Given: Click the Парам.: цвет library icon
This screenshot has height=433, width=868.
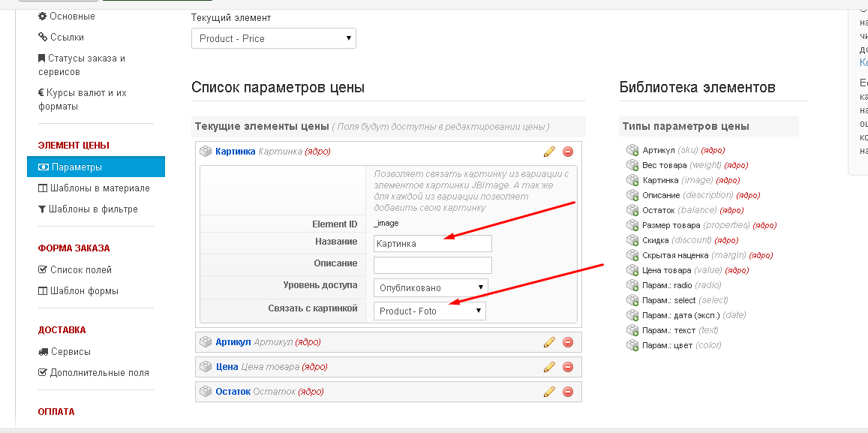Looking at the screenshot, I should [632, 345].
